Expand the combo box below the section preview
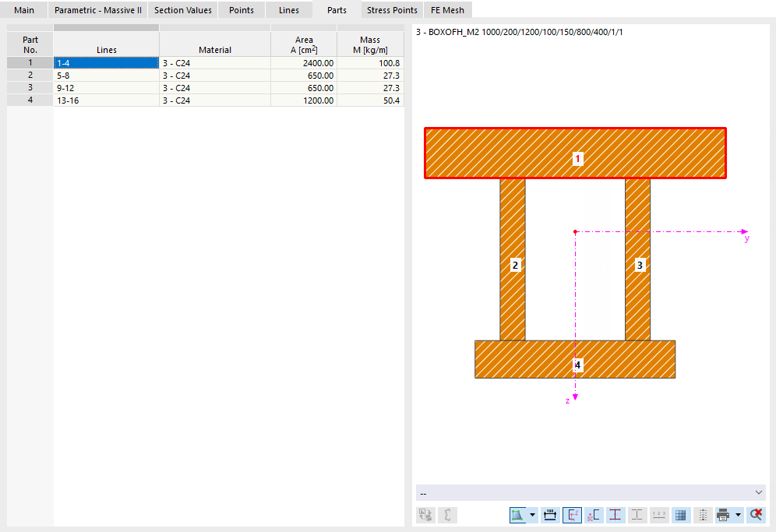 point(591,493)
